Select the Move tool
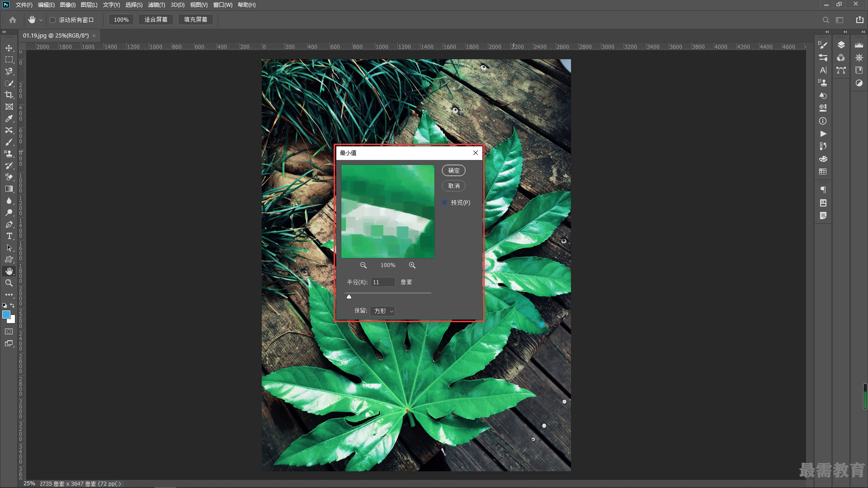Screen dimensions: 868x488 pos(9,48)
